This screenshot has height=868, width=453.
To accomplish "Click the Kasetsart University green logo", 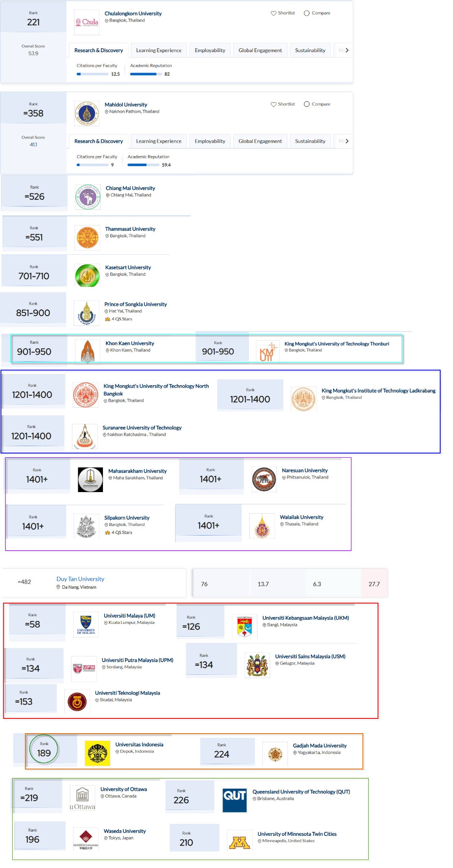I will (87, 275).
